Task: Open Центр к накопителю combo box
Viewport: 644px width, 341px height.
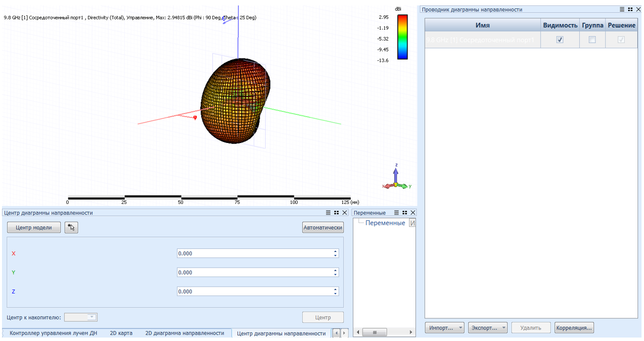Action: (81, 317)
